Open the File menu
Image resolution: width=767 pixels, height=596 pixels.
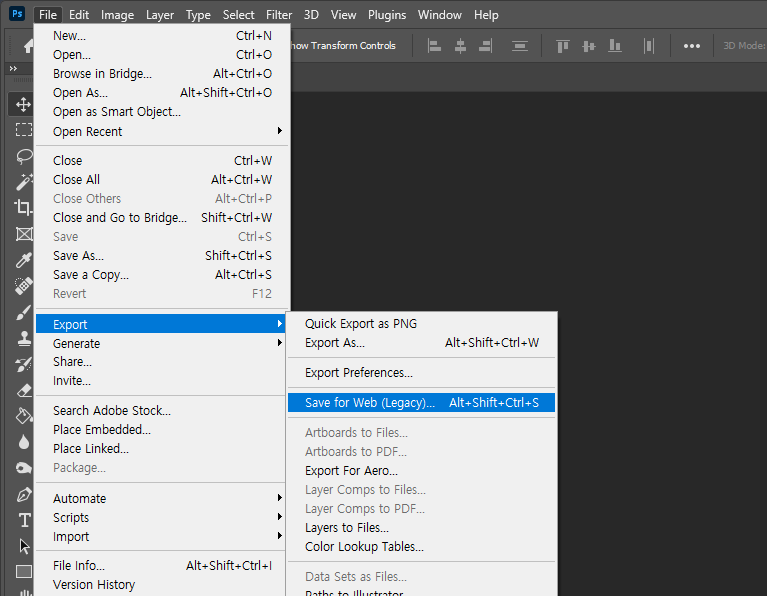(48, 15)
